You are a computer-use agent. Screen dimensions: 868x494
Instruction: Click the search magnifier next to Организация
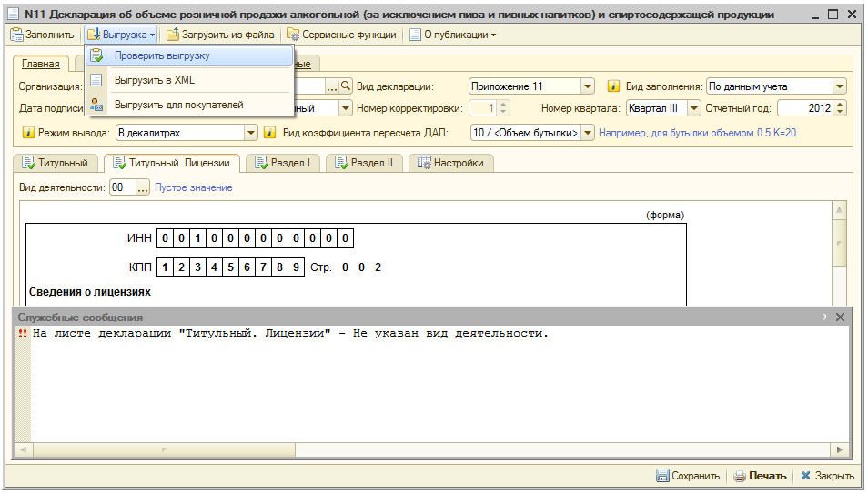(x=346, y=86)
